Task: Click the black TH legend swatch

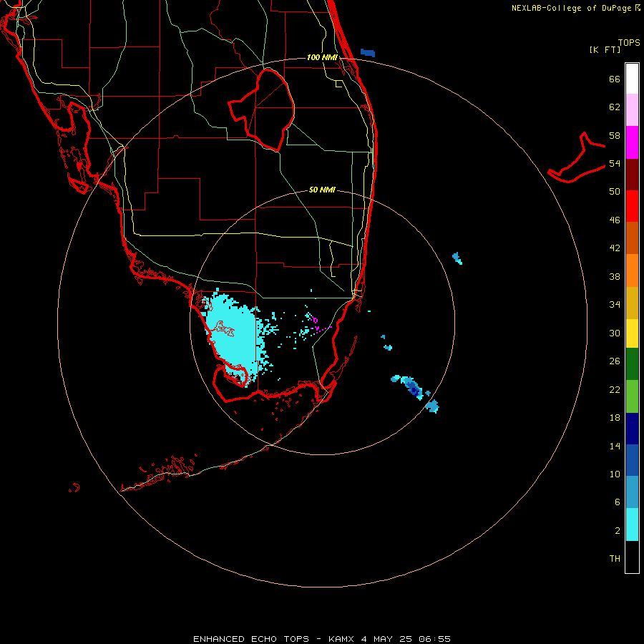Action: point(632,557)
